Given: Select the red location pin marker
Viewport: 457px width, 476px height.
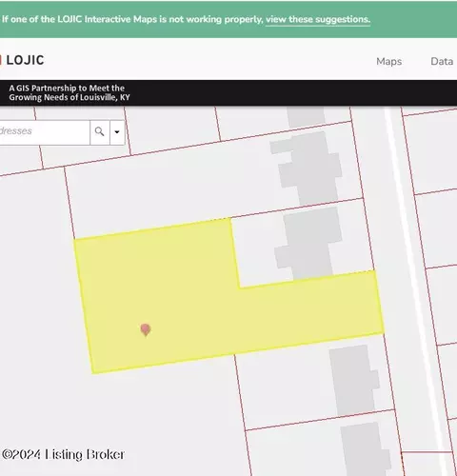Looking at the screenshot, I should pos(146,330).
